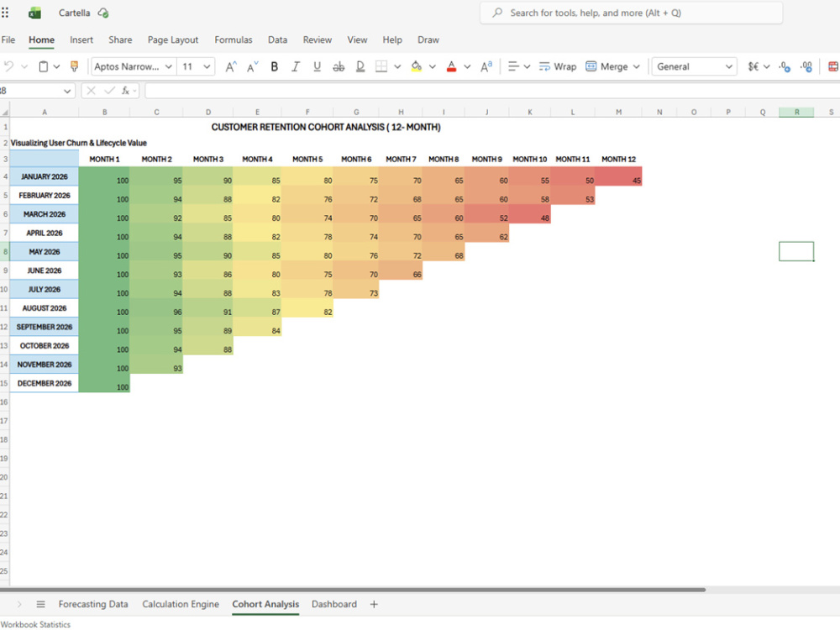The height and width of the screenshot is (630, 840).
Task: Click the sheet tab scroll right arrow
Action: 19,604
